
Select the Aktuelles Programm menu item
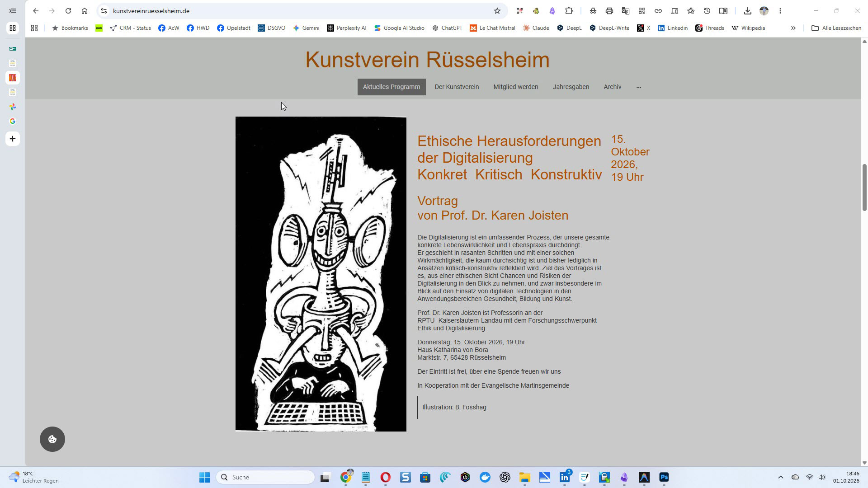[392, 87]
